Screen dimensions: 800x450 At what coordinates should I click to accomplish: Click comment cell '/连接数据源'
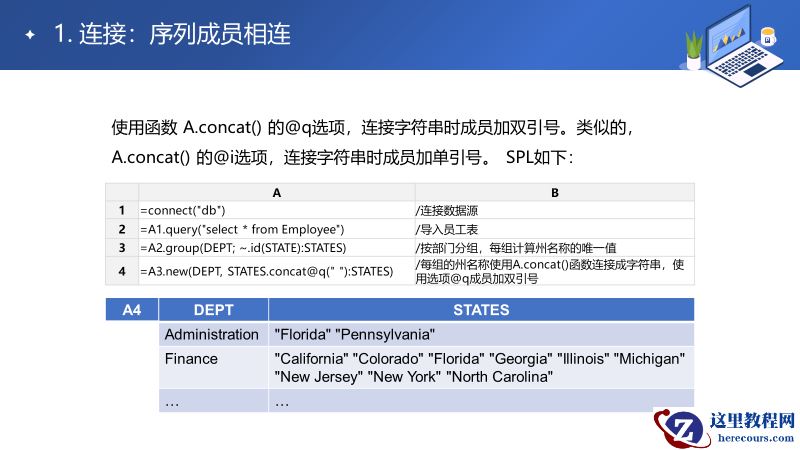click(555, 210)
